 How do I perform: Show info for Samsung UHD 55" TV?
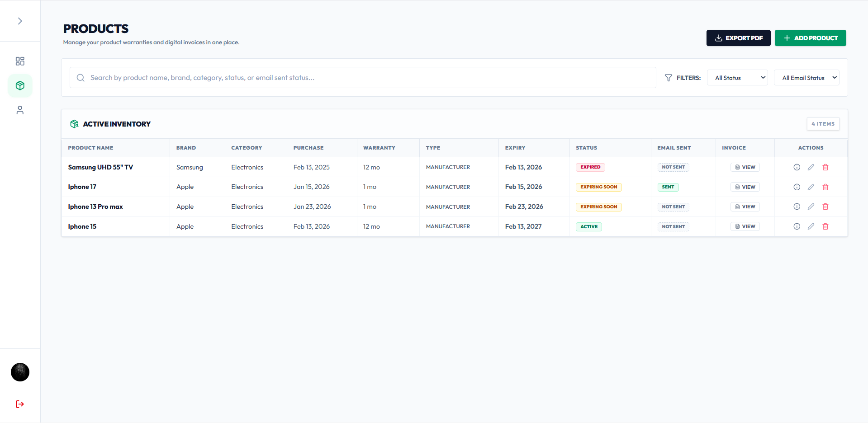click(797, 167)
